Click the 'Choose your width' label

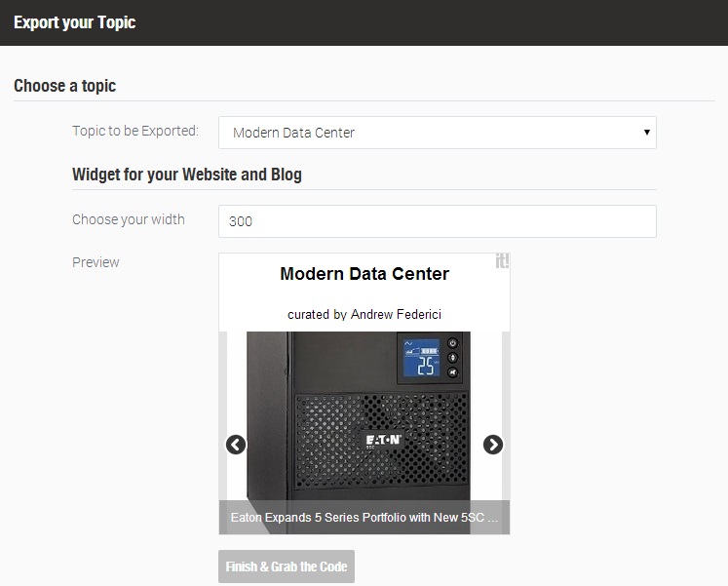tap(129, 219)
